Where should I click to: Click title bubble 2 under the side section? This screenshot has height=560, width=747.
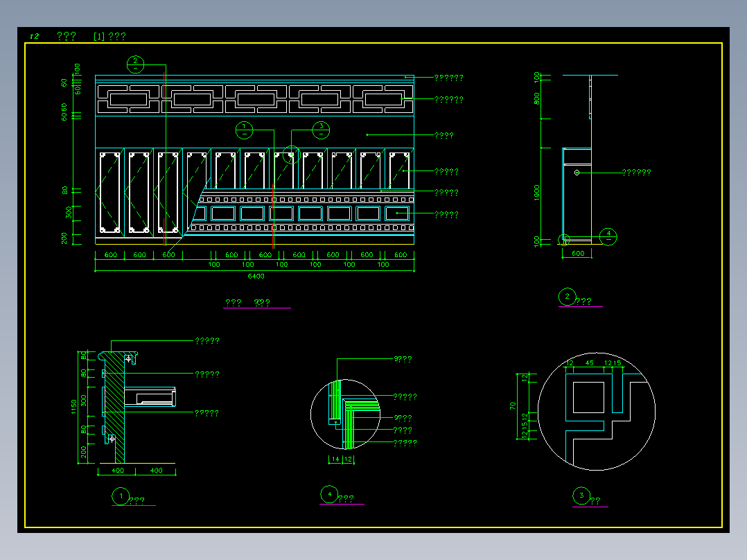tap(567, 297)
